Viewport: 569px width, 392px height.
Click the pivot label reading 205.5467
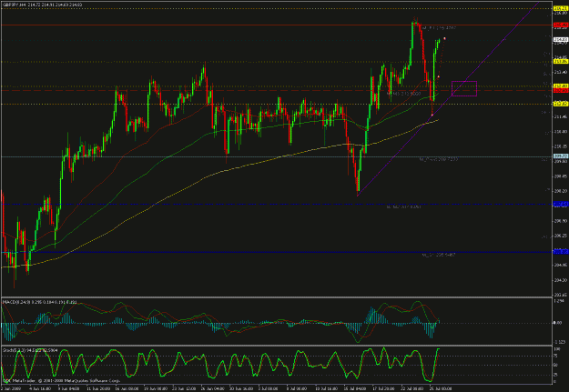coord(439,255)
